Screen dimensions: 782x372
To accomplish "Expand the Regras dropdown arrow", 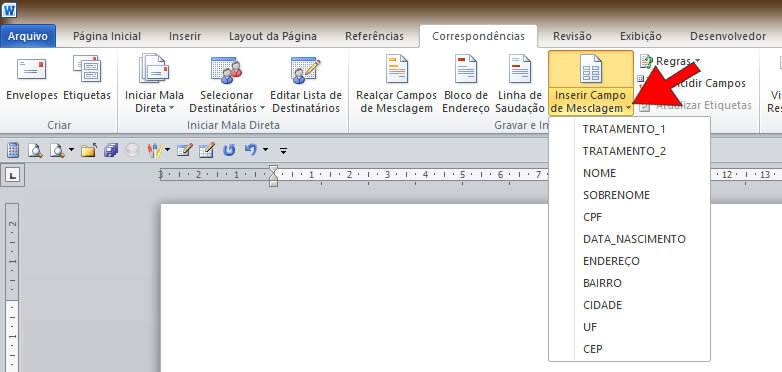I will pyautogui.click(x=697, y=62).
